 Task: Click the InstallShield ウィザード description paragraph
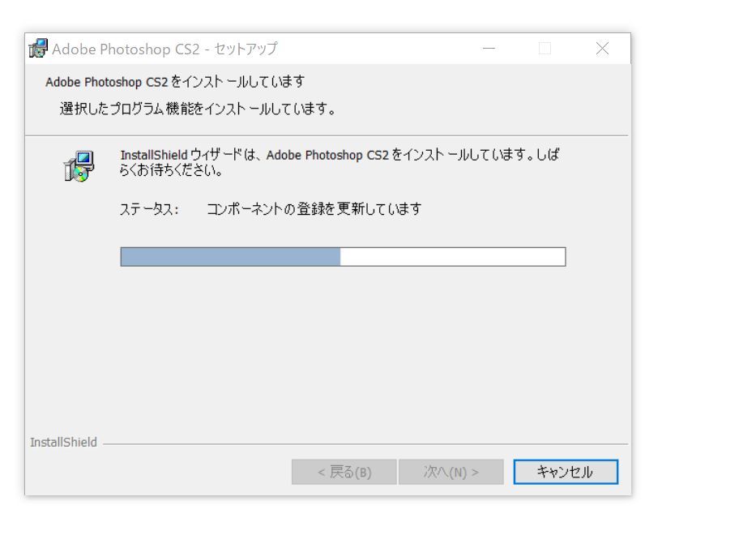[x=340, y=162]
